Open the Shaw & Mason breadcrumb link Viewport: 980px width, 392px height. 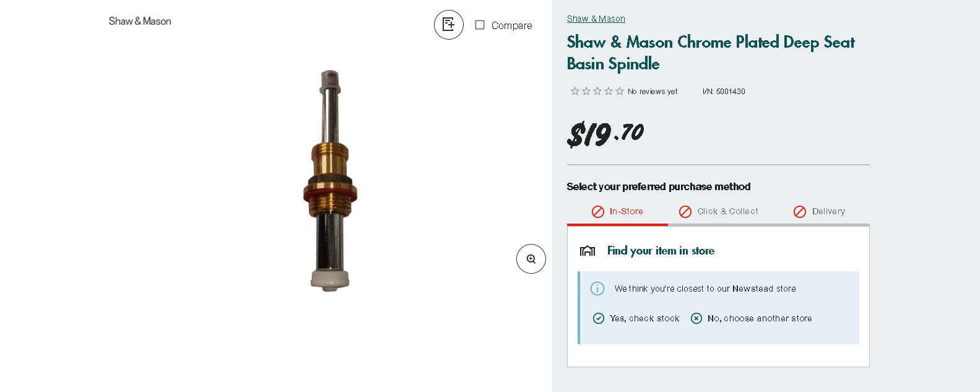[x=596, y=18]
